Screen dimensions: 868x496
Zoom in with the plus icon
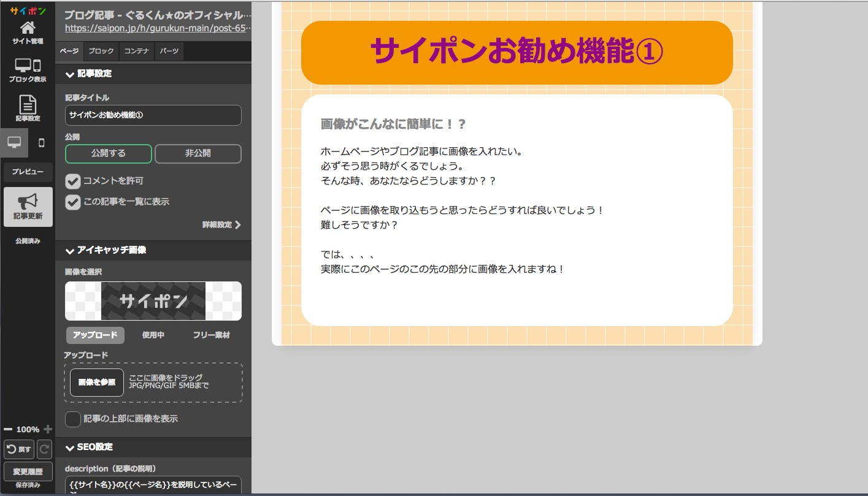pos(48,429)
